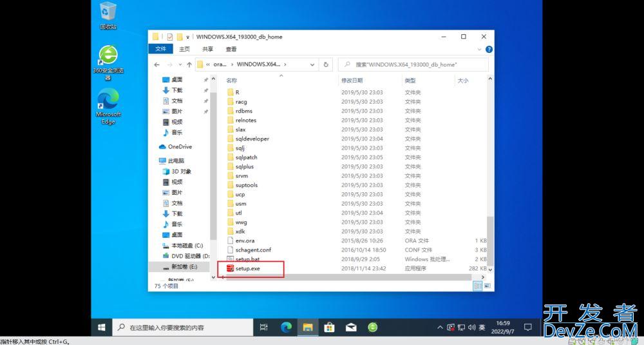This screenshot has width=644, height=345.
Task: Select pinned 下载 quick access item
Action: 173,90
